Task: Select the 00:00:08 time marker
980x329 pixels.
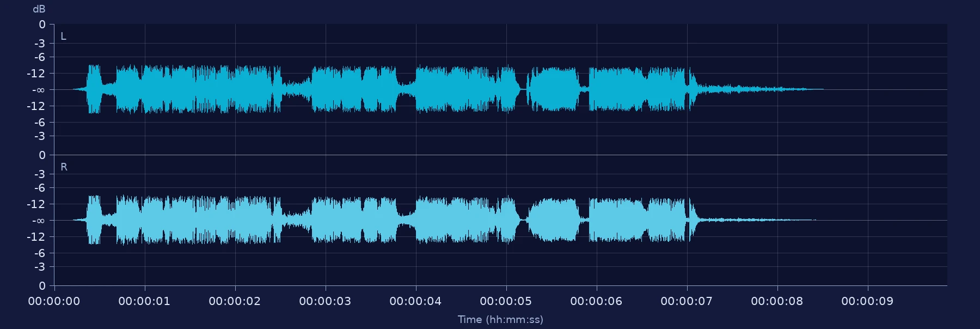Action: (777, 301)
